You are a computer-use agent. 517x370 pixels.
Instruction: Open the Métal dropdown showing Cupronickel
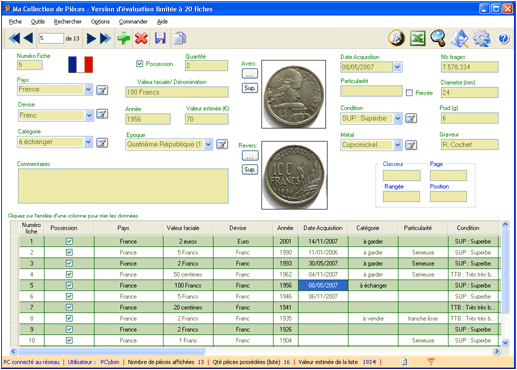(398, 145)
